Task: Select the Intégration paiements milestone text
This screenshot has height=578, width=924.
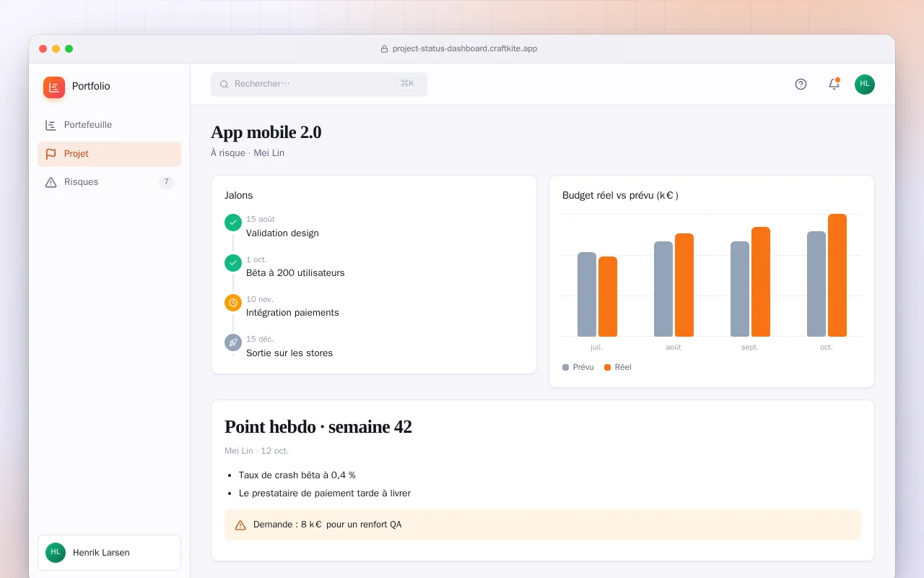Action: click(292, 313)
